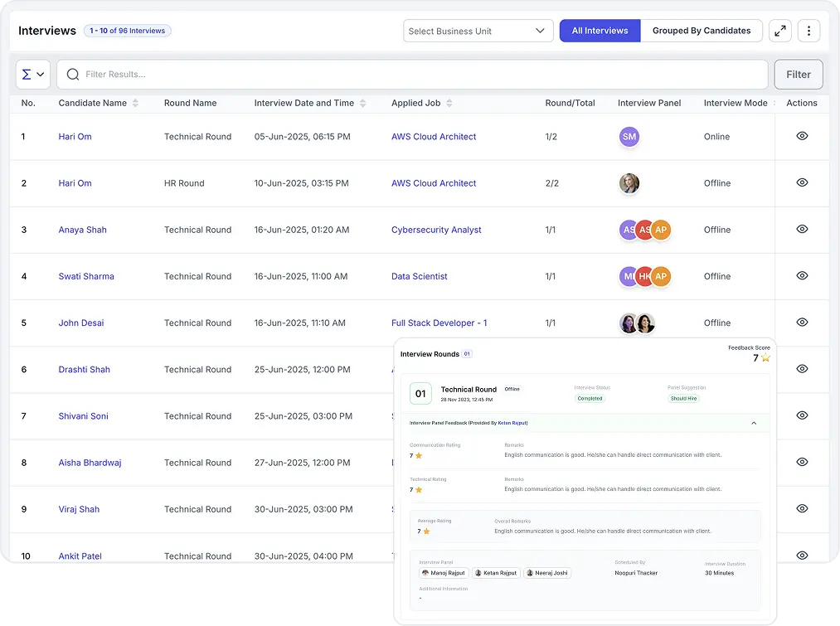
Task: View details for Drashti Shah interview
Action: pos(801,369)
